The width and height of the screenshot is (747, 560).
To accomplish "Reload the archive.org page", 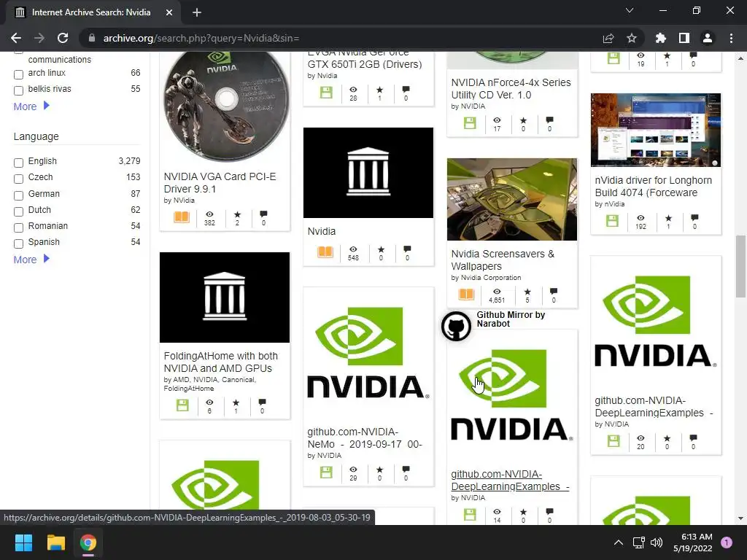I will 63,38.
